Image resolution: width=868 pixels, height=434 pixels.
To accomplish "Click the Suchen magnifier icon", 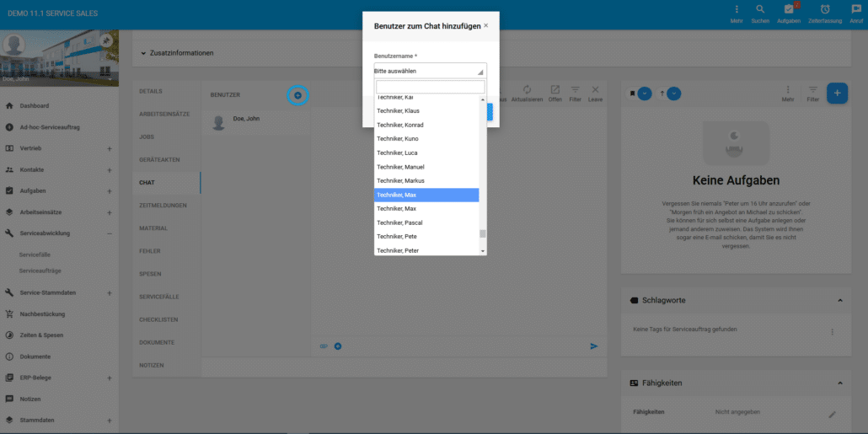I will (x=760, y=9).
